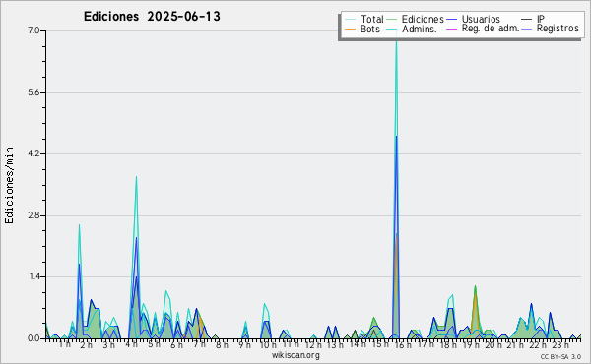This screenshot has width=591, height=364.
Task: Select the 'Admins.' legend entry
Action: (420, 29)
